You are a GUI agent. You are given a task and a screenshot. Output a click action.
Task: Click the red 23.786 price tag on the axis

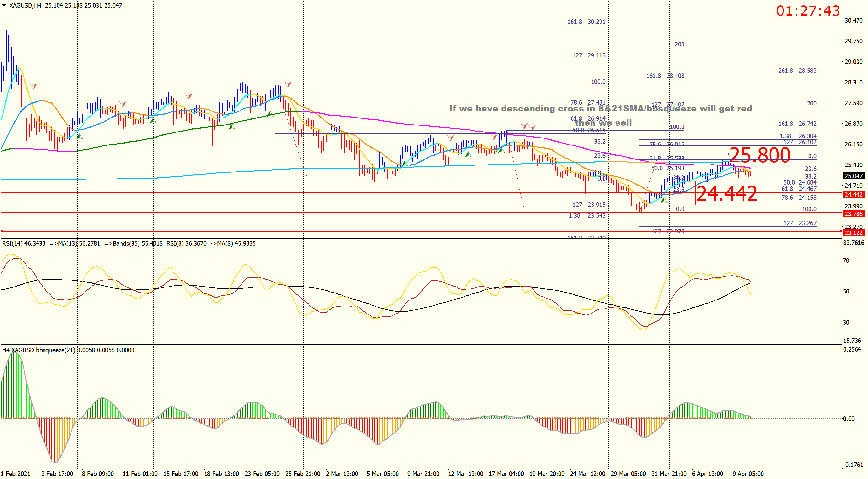click(853, 214)
